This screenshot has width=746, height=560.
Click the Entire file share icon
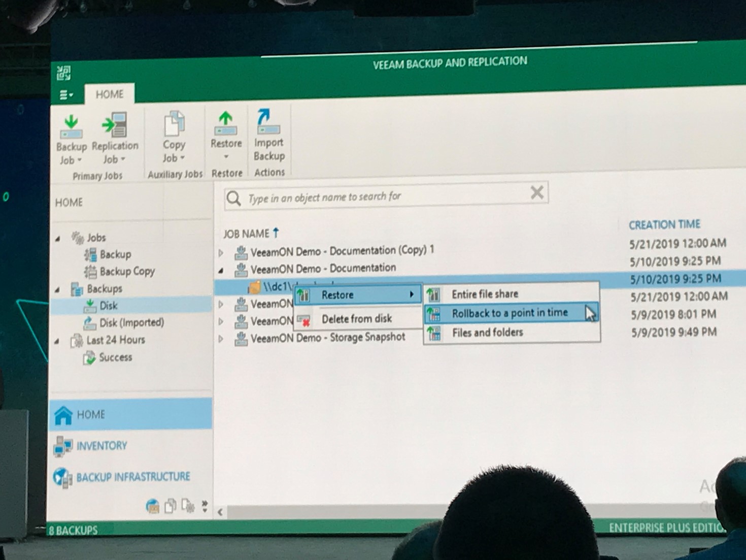pos(433,294)
